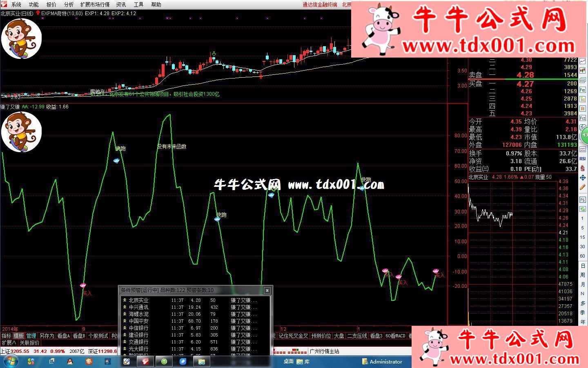Click the 另存为 template tab
Image resolution: width=588 pixels, height=368 pixels.
tap(47, 336)
